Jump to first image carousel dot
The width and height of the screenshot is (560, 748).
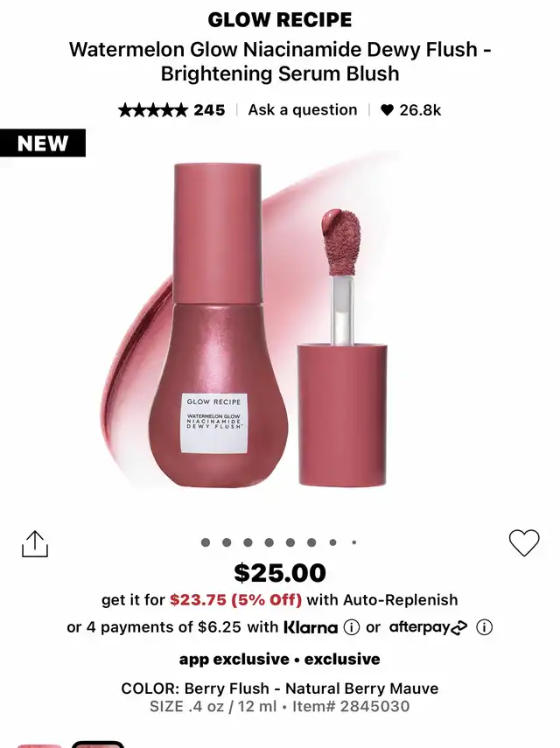206,542
